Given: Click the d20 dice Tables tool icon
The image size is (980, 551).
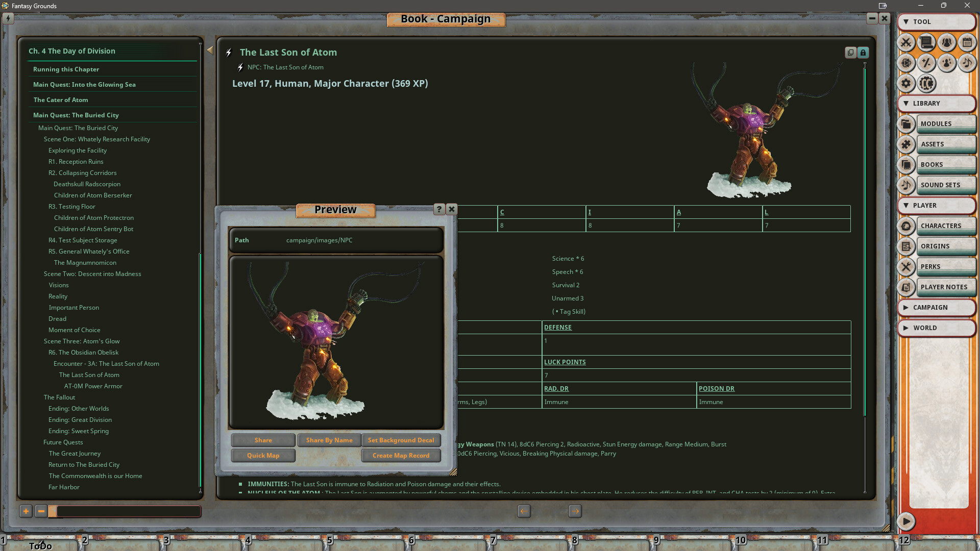Looking at the screenshot, I should pyautogui.click(x=906, y=63).
